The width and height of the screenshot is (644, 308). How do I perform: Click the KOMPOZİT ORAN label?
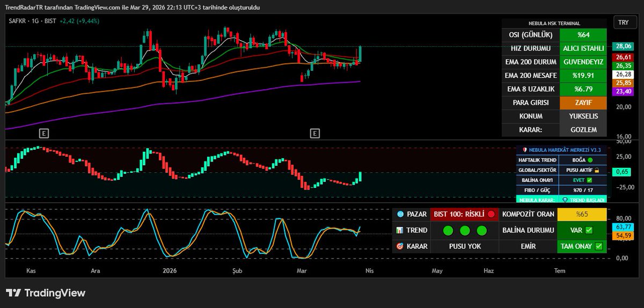528,214
